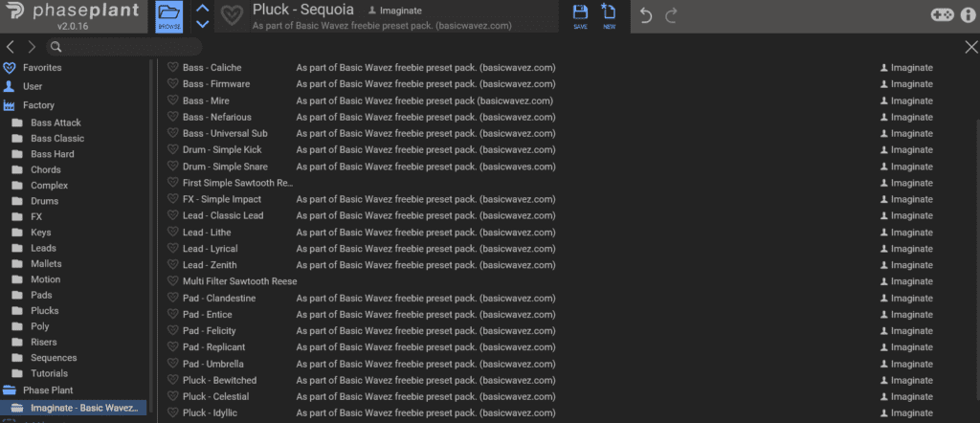The image size is (980, 423).
Task: Close the preset browser with X
Action: pyautogui.click(x=971, y=47)
